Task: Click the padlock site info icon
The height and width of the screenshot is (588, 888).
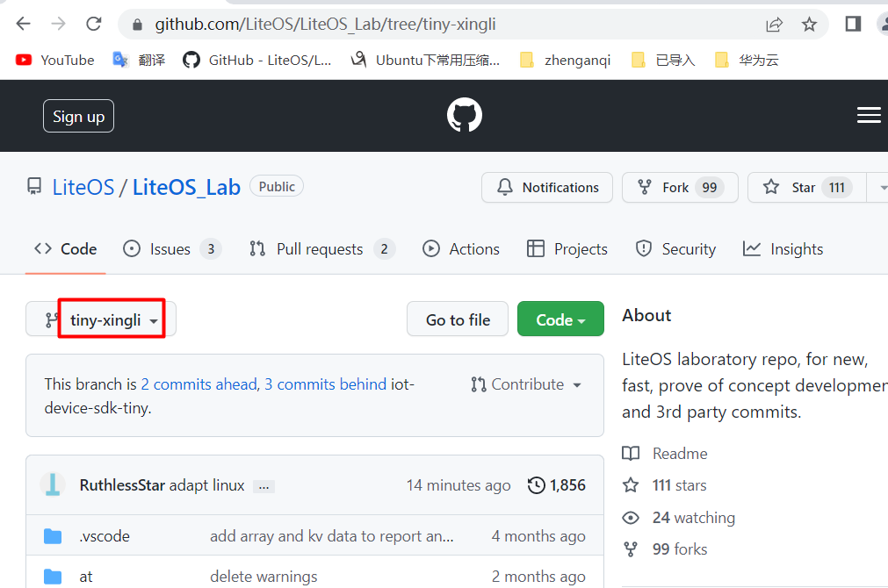Action: (x=137, y=25)
